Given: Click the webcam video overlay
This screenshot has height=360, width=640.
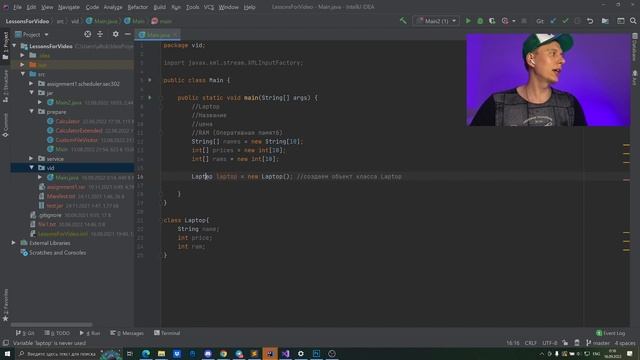Looking at the screenshot, I should (548, 80).
